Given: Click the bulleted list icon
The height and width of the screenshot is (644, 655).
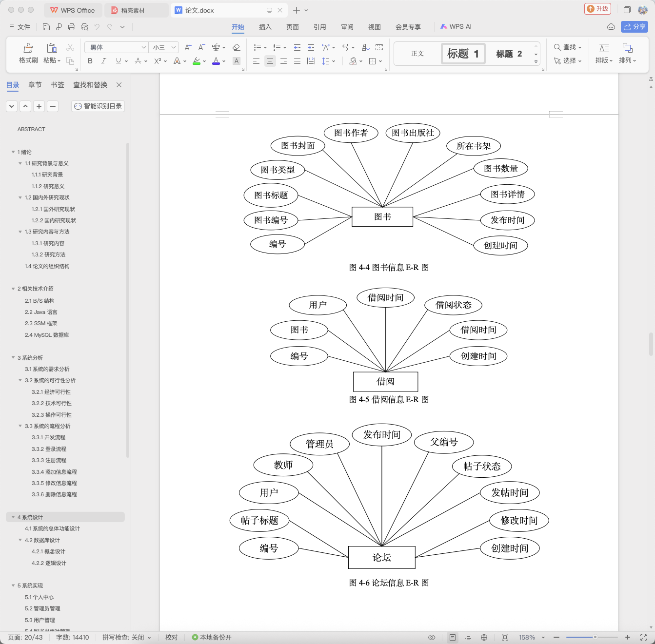Looking at the screenshot, I should pos(258,47).
